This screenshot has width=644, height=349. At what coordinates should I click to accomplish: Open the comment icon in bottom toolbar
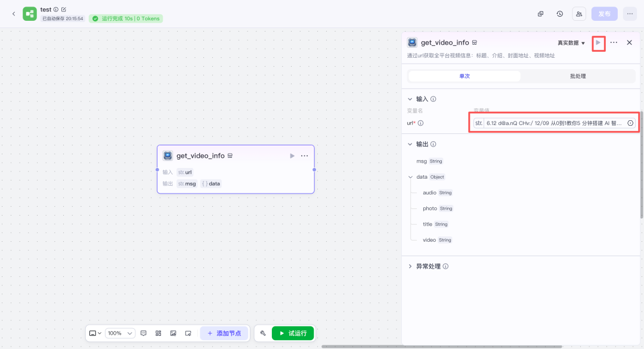pos(144,334)
